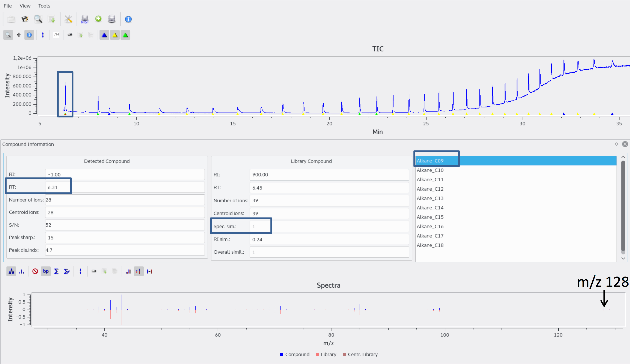
Task: Click the float panel diamond button
Action: (616, 144)
